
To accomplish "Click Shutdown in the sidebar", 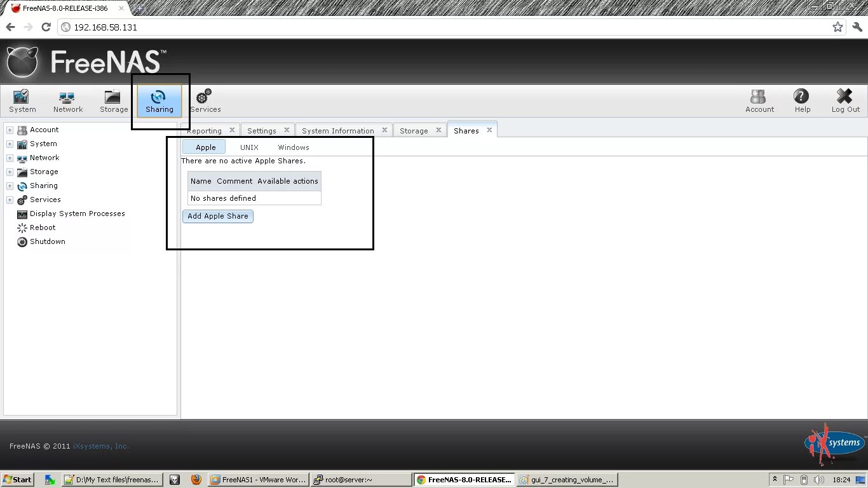I will 47,241.
